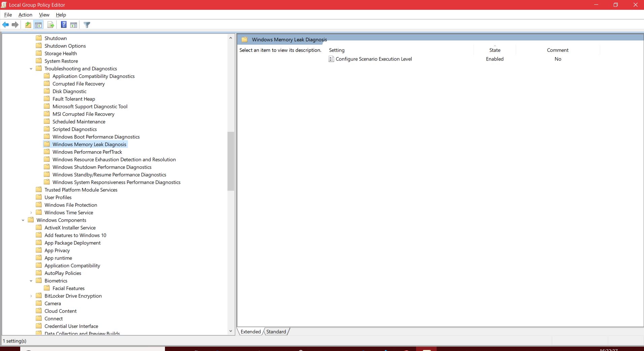Viewport: 644px width, 351px height.
Task: Toggle Show/Hide Console Tree toolbar icon
Action: (38, 25)
